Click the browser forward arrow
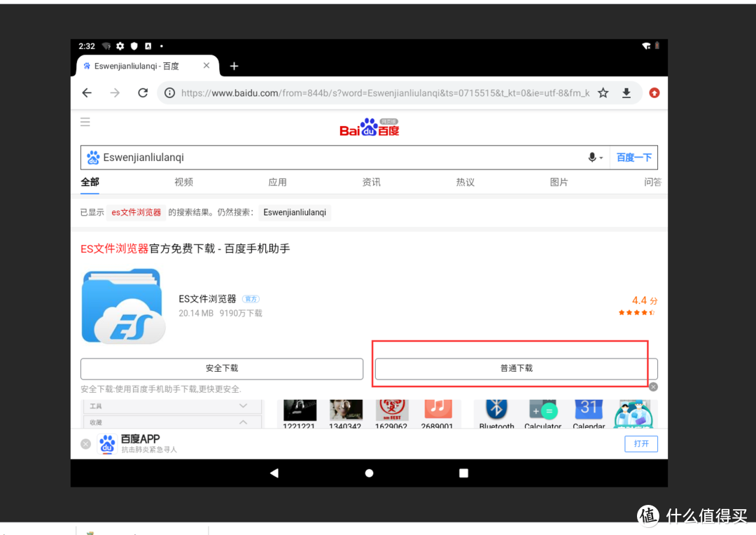The height and width of the screenshot is (535, 756). coord(115,92)
